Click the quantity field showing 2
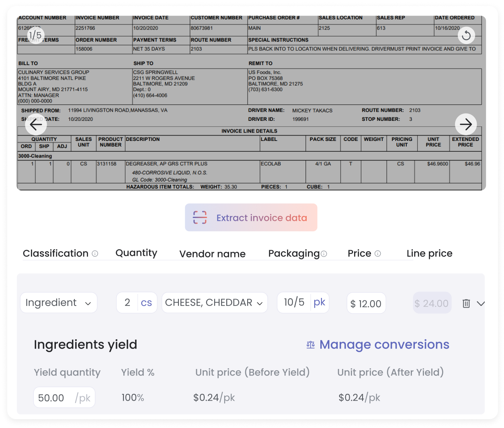Viewport: 504px width, 428px height. coord(127,303)
